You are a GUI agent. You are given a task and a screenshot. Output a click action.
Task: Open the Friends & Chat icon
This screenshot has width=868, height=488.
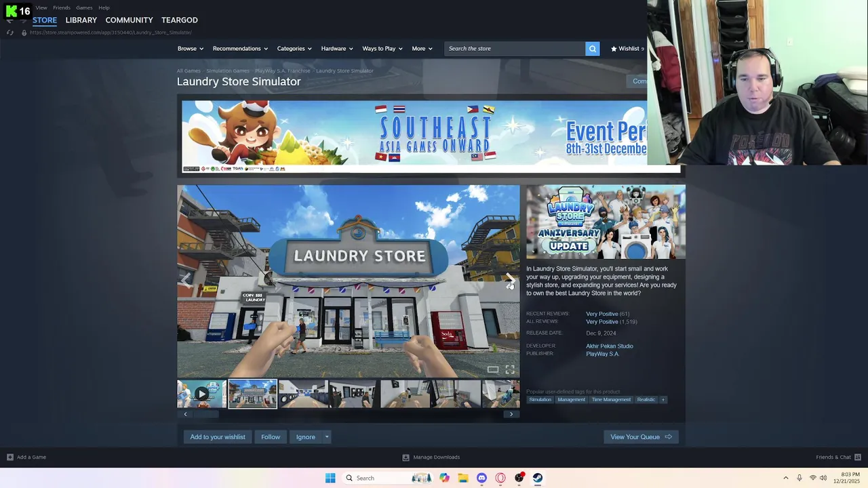coord(858,457)
